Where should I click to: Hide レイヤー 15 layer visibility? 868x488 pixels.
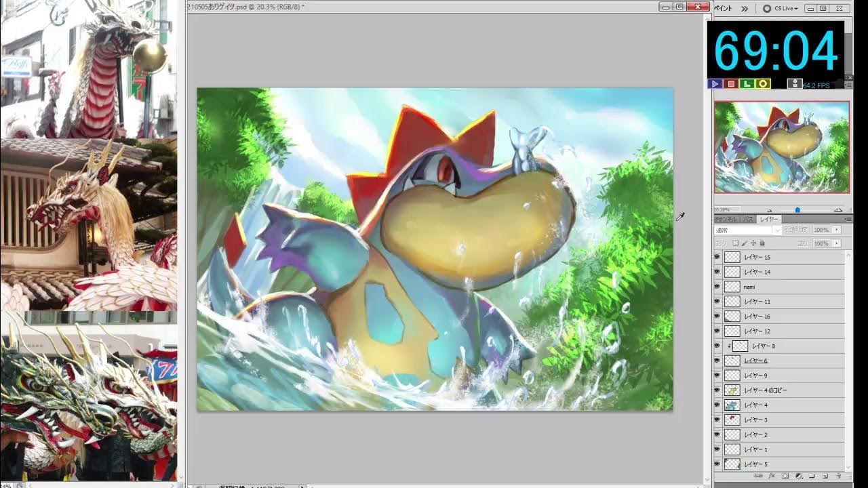click(x=717, y=257)
